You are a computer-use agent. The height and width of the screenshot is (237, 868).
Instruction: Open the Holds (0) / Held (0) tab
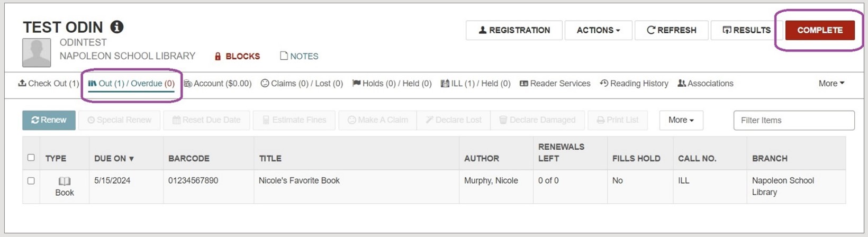[392, 84]
